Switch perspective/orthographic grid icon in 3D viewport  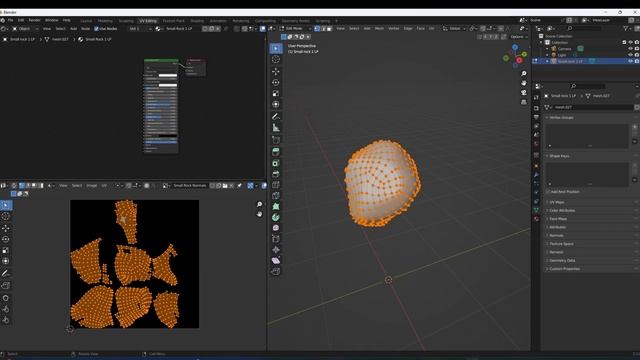click(524, 102)
